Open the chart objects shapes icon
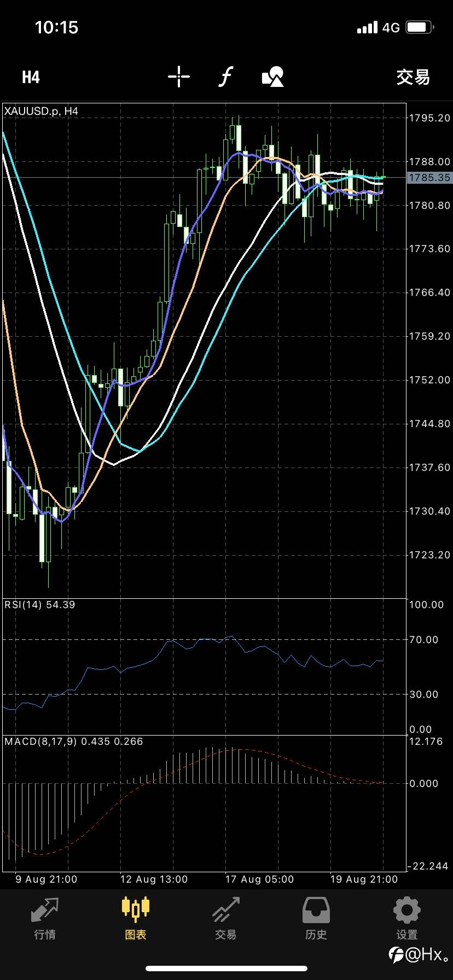Viewport: 453px width, 980px height. click(273, 77)
